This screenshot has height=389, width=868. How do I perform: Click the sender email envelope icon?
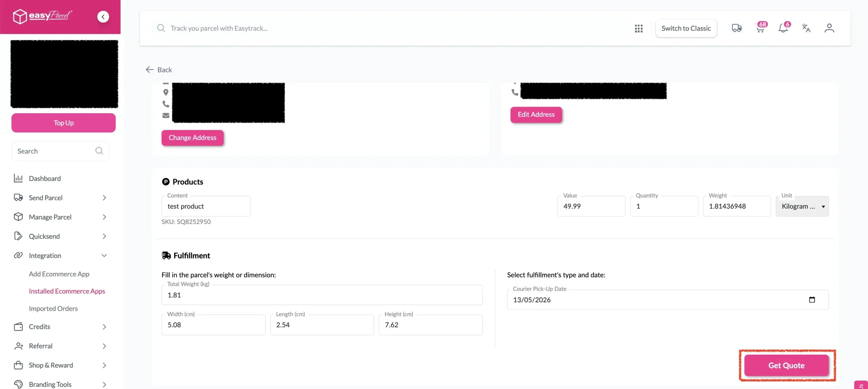tap(166, 116)
